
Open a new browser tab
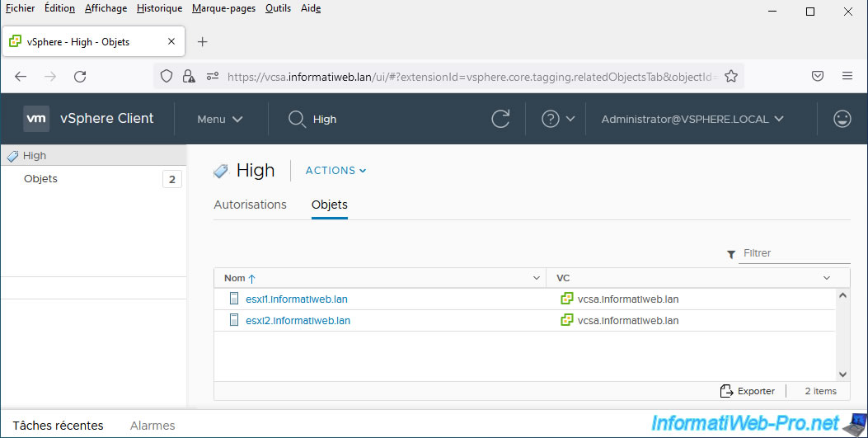(203, 41)
